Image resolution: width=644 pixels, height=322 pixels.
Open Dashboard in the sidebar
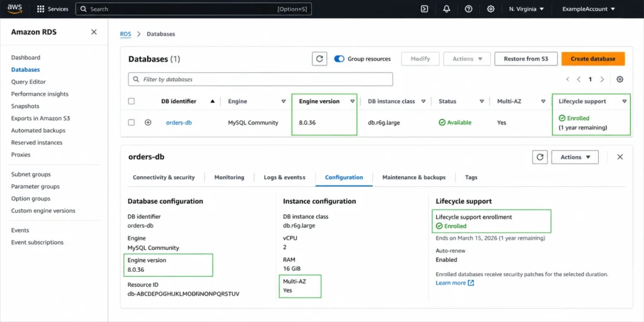pos(25,57)
